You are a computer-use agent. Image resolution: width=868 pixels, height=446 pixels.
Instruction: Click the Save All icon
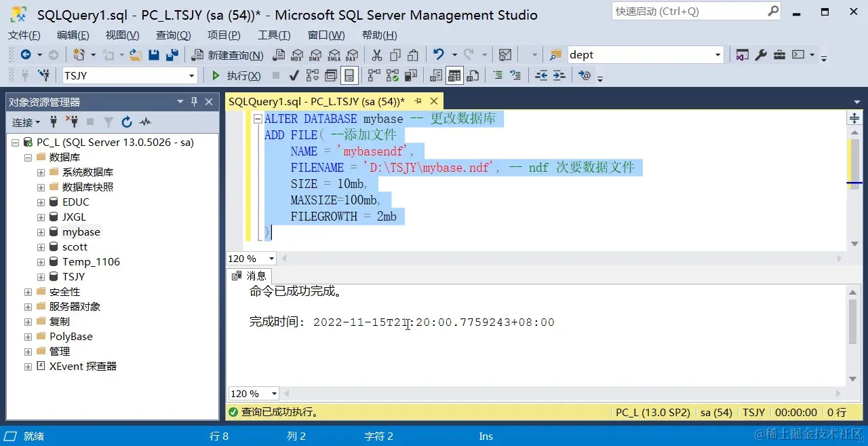(x=172, y=55)
